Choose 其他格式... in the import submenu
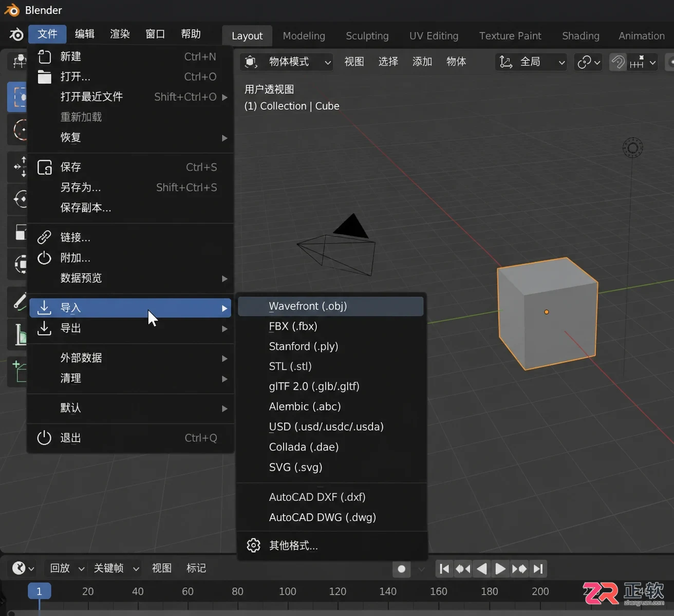Image resolution: width=674 pixels, height=616 pixels. pos(331,546)
